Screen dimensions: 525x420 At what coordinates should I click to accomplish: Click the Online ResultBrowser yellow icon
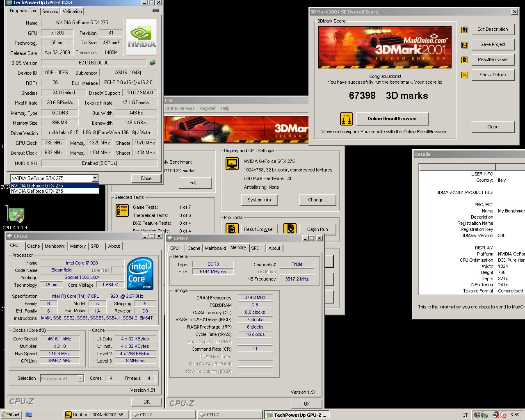pos(347,119)
